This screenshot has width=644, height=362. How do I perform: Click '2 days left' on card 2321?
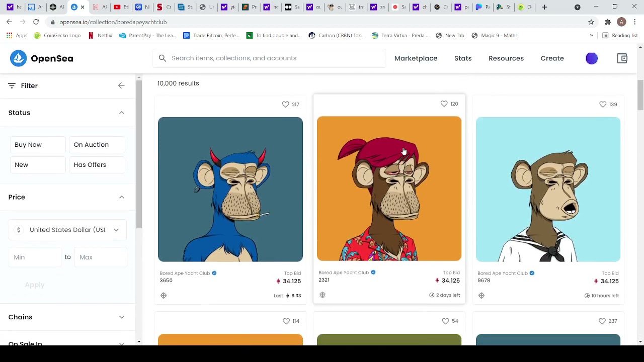tap(445, 295)
